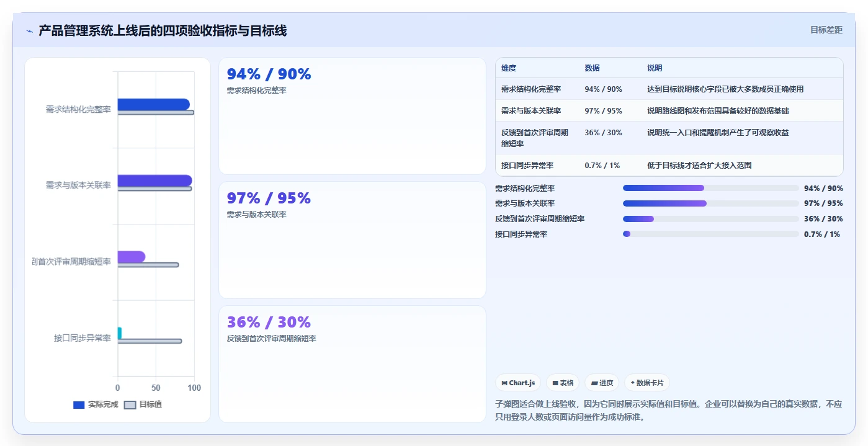Viewport: 868px width, 446px height.
Task: Click the gray target bar for 需求结构化完整率
Action: click(156, 112)
